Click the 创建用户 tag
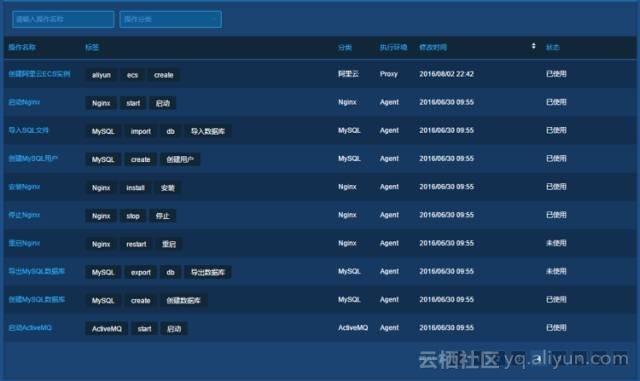The width and height of the screenshot is (640, 381). (180, 160)
